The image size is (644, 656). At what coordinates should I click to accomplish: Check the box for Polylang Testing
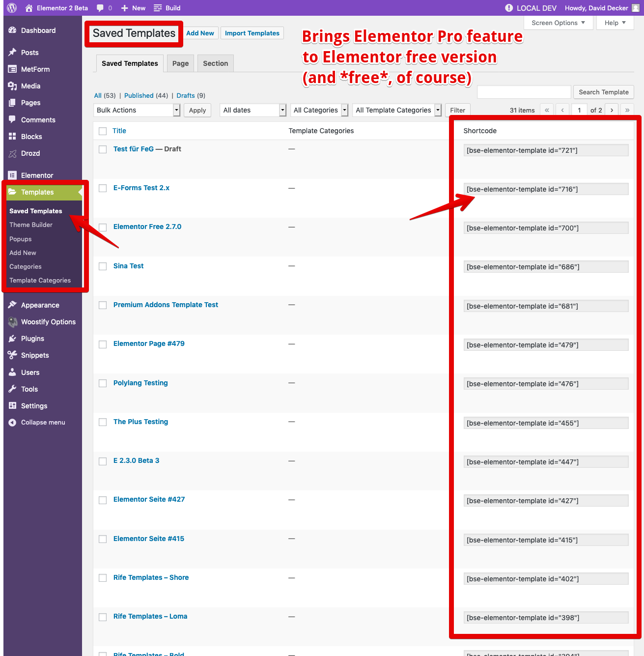click(x=103, y=383)
